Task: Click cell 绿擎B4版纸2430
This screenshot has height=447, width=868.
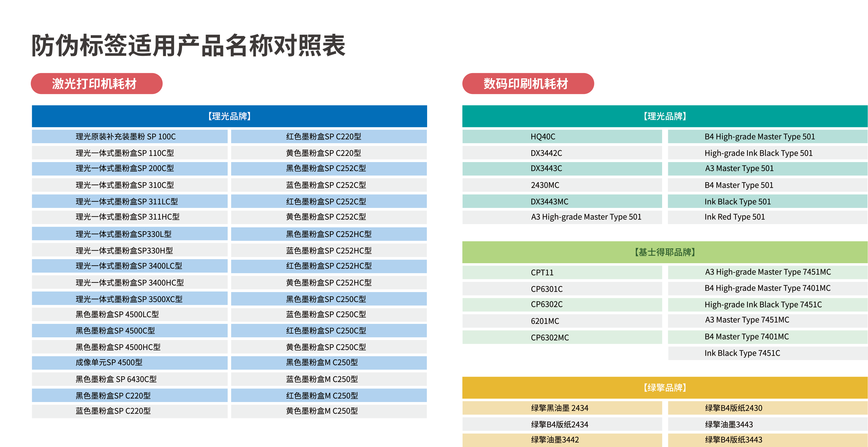Action: tap(768, 408)
